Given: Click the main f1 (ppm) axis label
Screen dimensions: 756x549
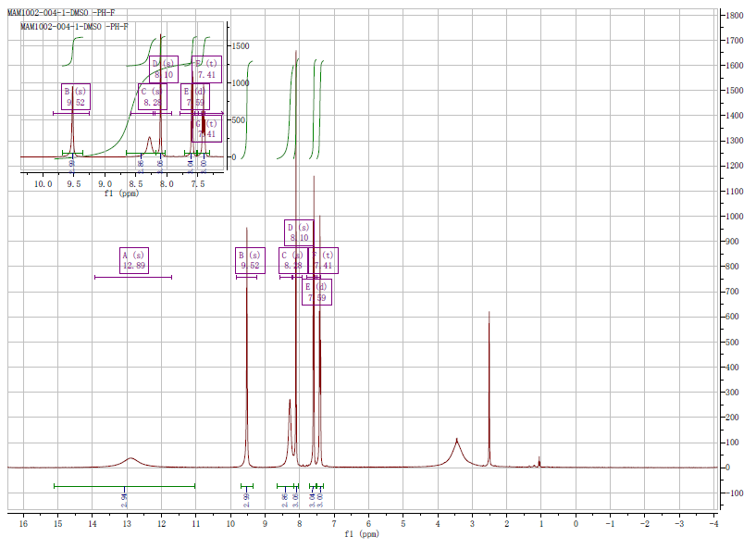Looking at the screenshot, I should [x=362, y=534].
